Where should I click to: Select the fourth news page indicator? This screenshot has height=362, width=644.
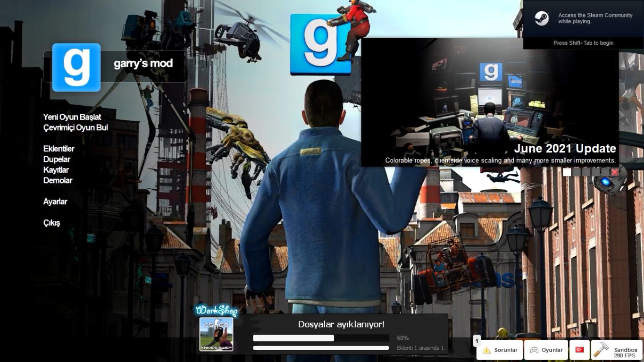point(595,172)
